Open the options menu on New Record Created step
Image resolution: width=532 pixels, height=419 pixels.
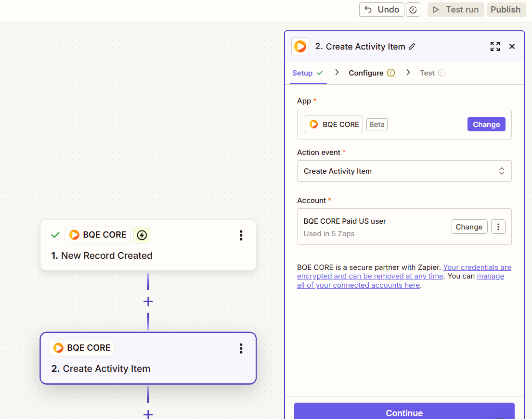coord(241,235)
